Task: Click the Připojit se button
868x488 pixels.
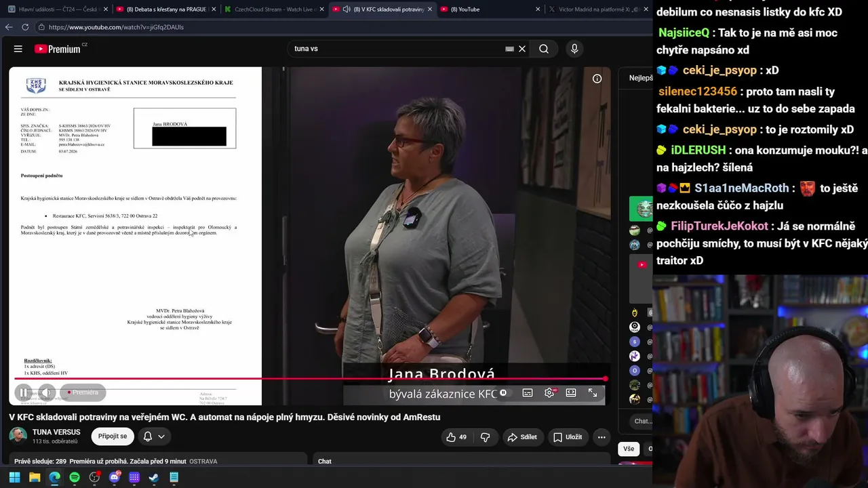Action: point(113,436)
